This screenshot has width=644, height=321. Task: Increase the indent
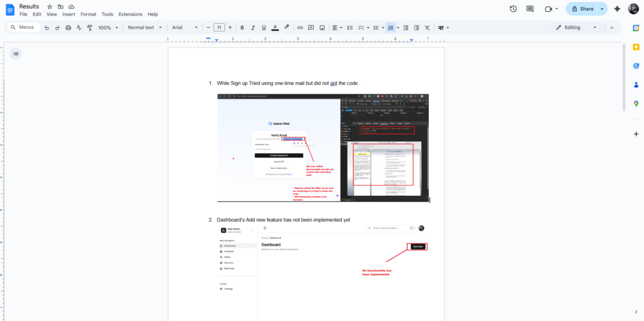click(416, 28)
